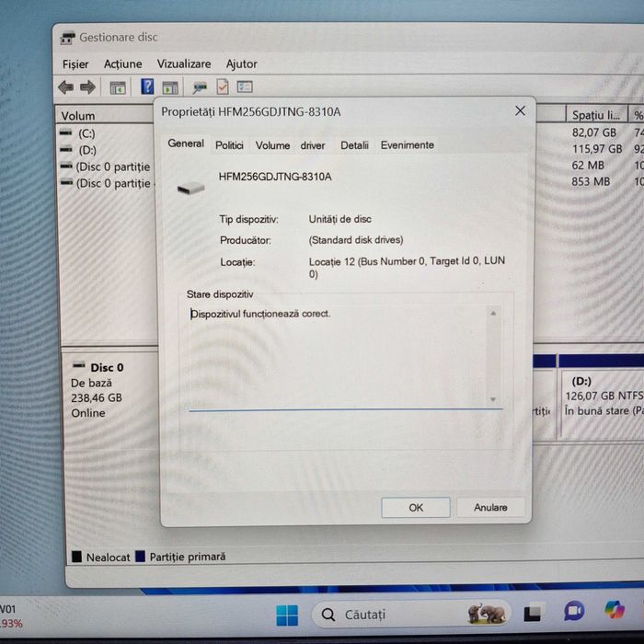
Task: Click the blue Partiție primară legend swatch
Action: tap(140, 556)
